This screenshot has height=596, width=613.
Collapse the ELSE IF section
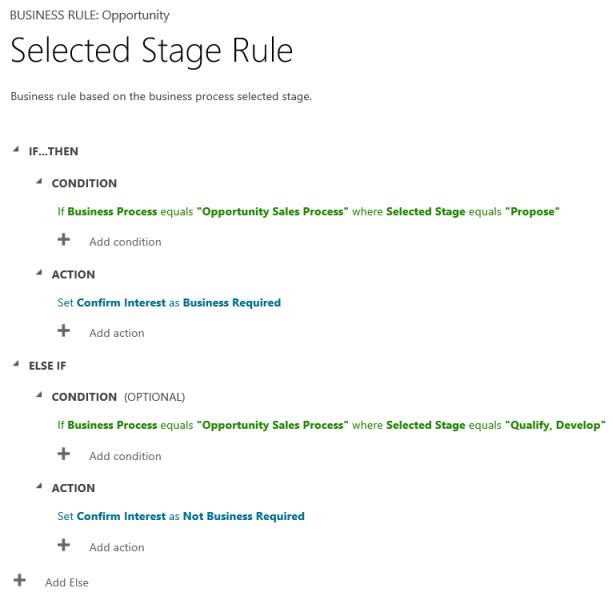tap(16, 364)
